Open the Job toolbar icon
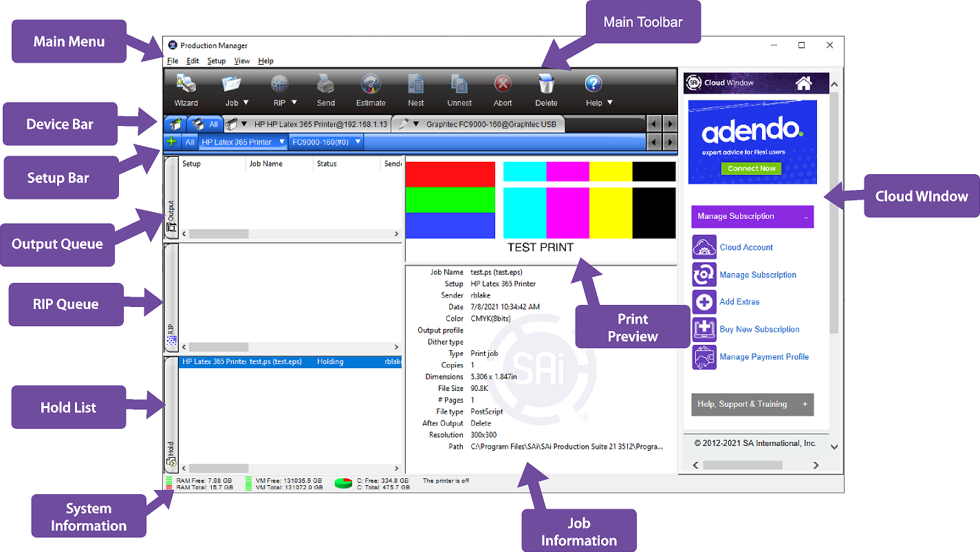This screenshot has width=980, height=552. pyautogui.click(x=232, y=84)
